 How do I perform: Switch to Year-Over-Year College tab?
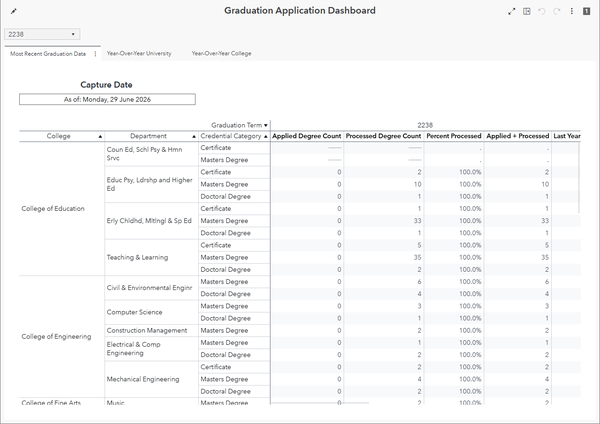click(222, 54)
